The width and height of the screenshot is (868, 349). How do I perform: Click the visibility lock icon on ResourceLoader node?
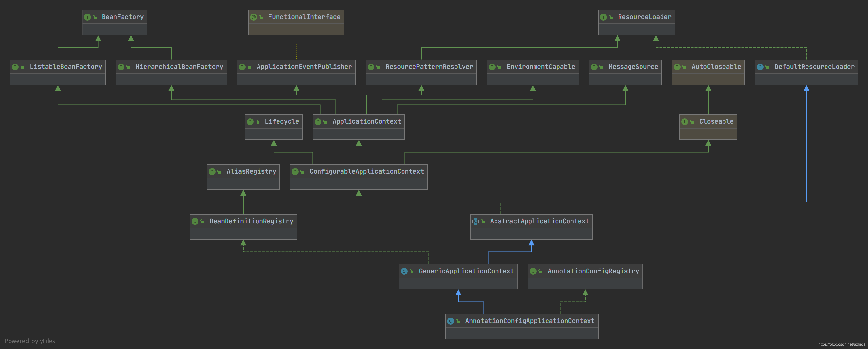click(611, 17)
